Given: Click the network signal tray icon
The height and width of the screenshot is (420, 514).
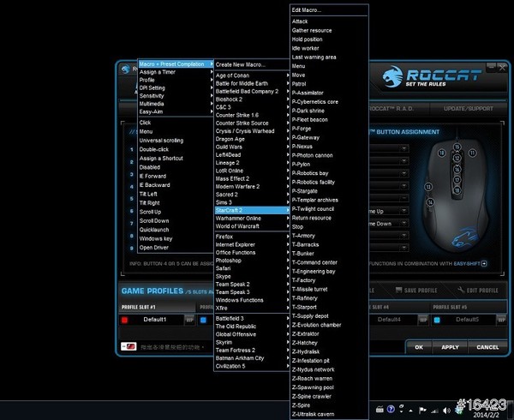Looking at the screenshot, I should click(x=434, y=411).
